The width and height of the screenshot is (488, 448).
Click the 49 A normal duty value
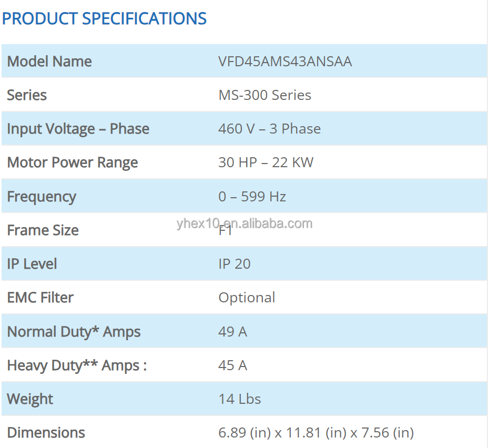pos(232,332)
